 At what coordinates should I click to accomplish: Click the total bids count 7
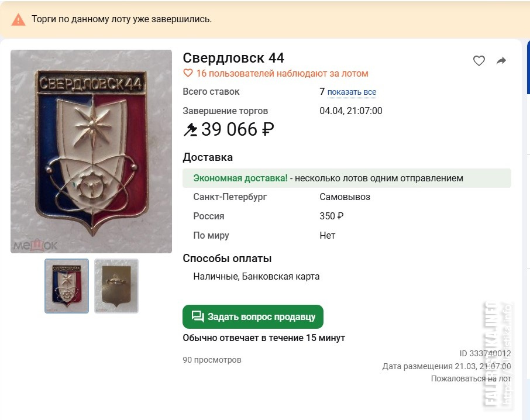(322, 92)
